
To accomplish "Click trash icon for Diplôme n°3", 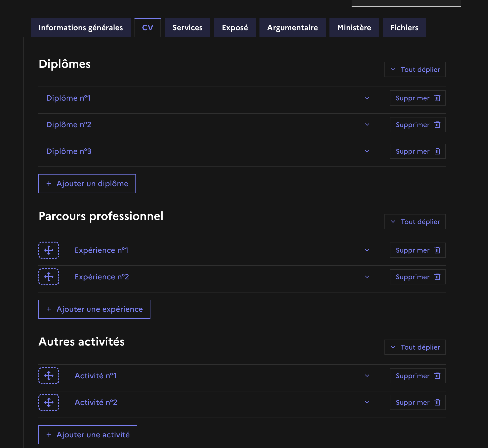I will pos(437,151).
